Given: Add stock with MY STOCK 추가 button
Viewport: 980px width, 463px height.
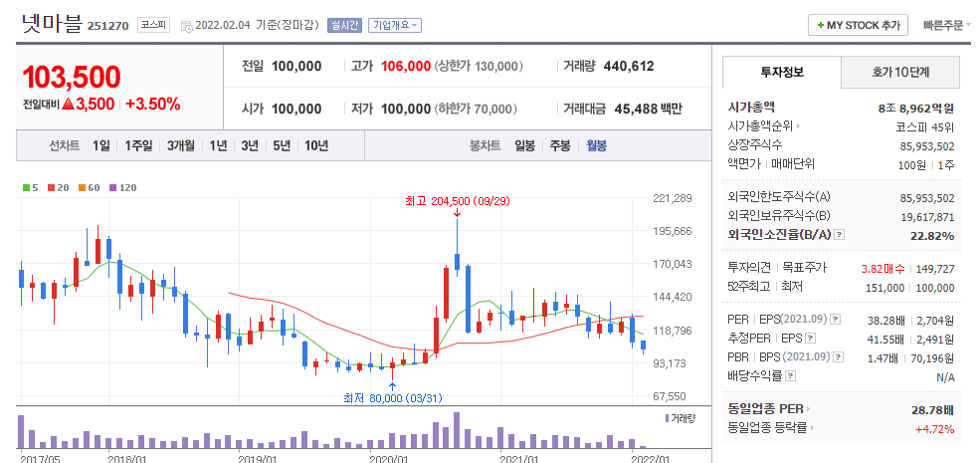Looking at the screenshot, I should pos(858,26).
